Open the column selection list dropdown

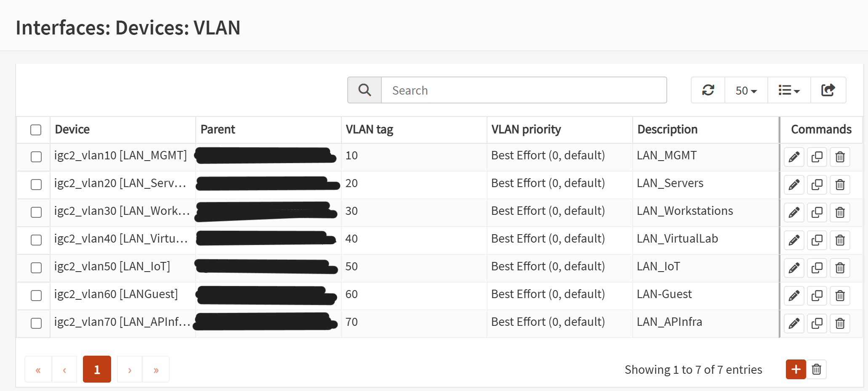point(789,90)
